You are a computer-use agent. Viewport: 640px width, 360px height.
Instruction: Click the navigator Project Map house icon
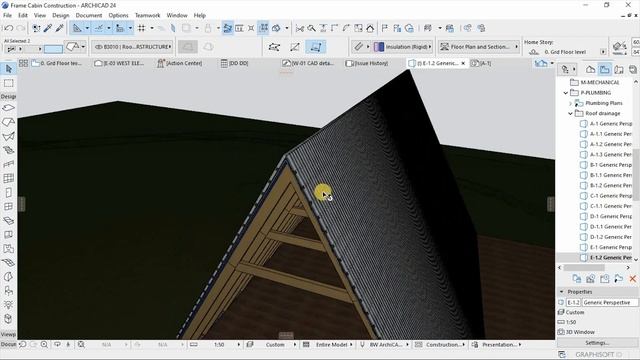point(590,69)
